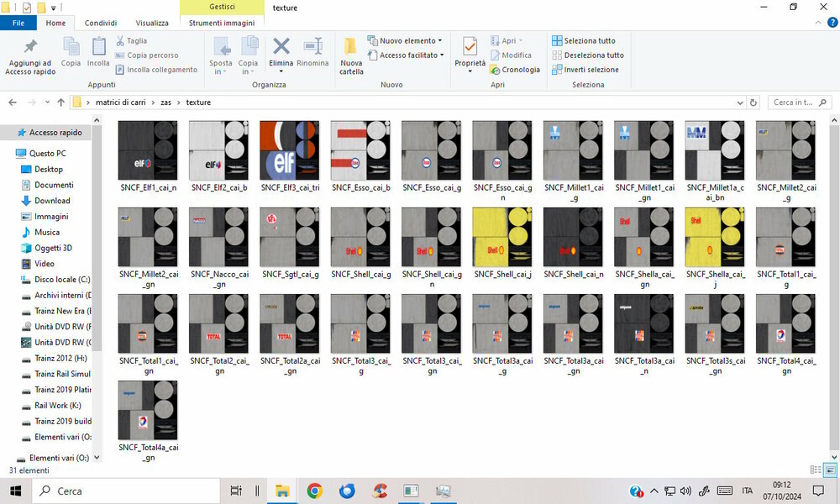Choose Incolla collegamento in ribbon
This screenshot has height=504, width=840.
pos(156,70)
